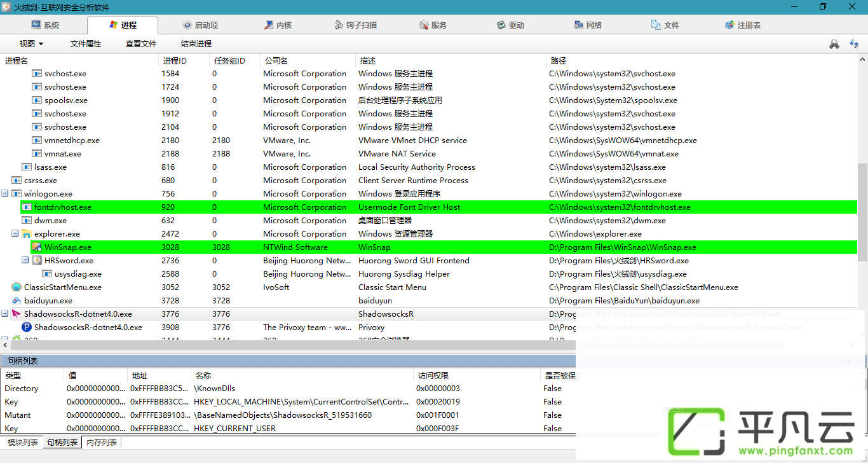Select the Mutant ShadowsocksR_519531660 handle row

click(288, 415)
